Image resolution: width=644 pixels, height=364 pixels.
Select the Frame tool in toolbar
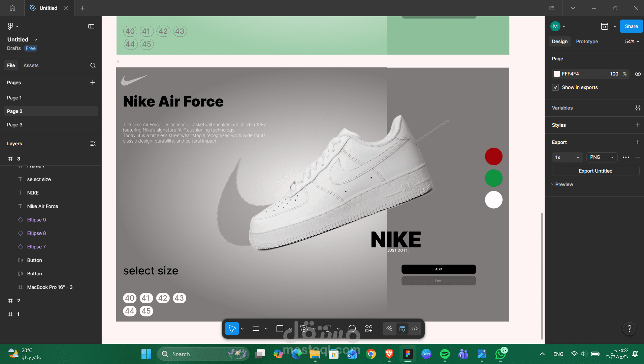click(256, 329)
